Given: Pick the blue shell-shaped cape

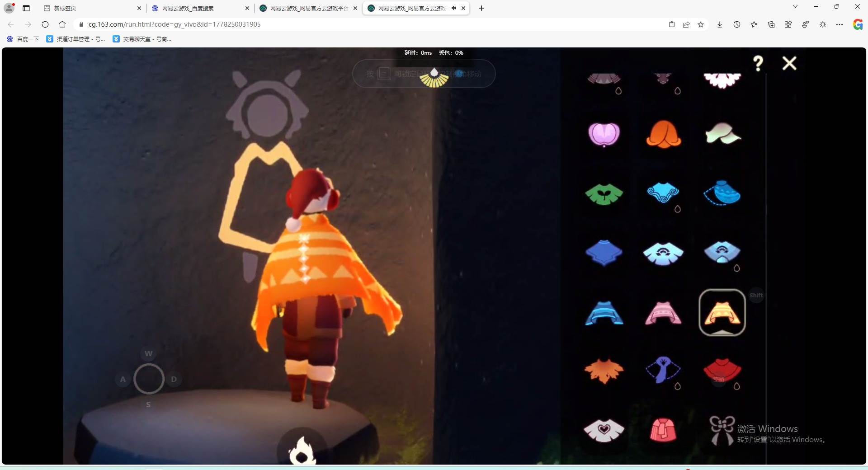Looking at the screenshot, I should click(x=722, y=193).
